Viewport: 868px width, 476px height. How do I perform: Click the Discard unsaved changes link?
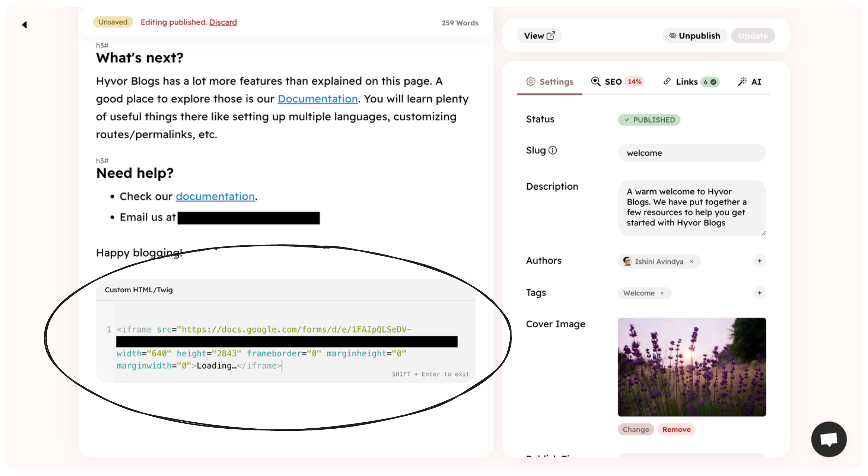(x=223, y=22)
